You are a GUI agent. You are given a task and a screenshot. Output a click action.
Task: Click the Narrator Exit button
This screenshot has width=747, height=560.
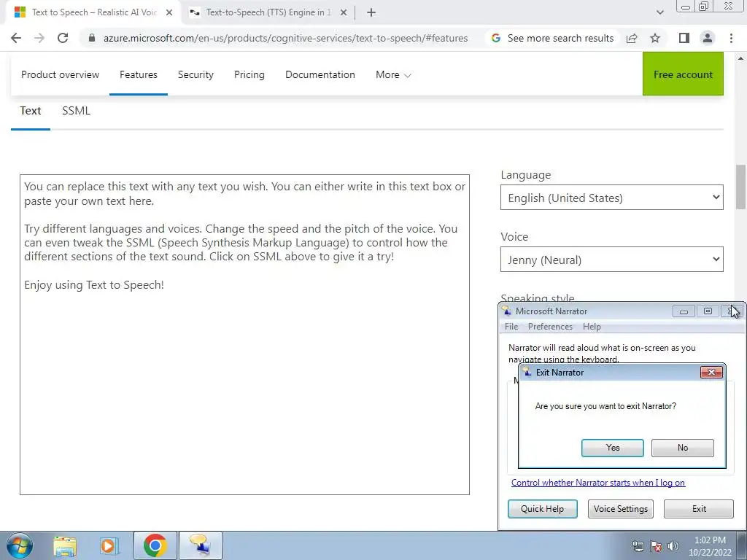pyautogui.click(x=699, y=508)
